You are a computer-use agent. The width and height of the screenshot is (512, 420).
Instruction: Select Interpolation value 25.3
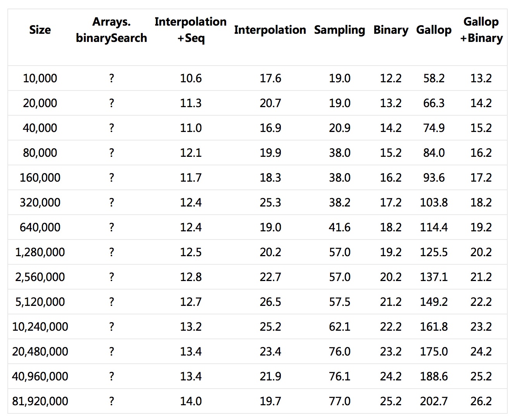tap(270, 202)
